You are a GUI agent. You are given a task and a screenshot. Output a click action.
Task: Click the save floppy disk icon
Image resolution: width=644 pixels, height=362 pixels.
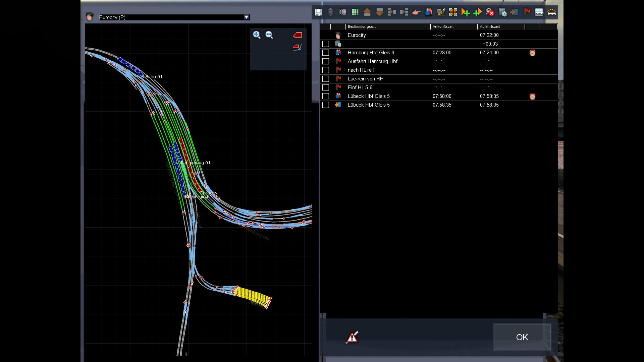tap(318, 12)
